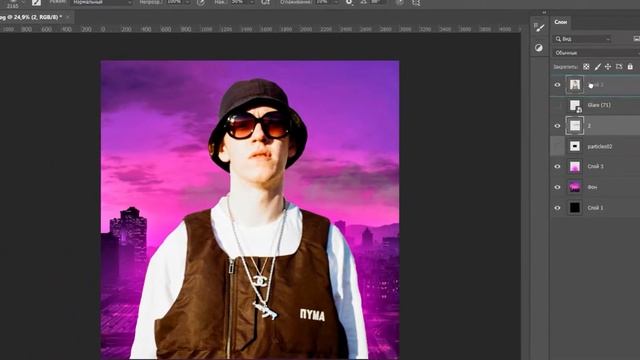The height and width of the screenshot is (360, 640).
Task: Show the particles02 layer
Action: (x=558, y=146)
